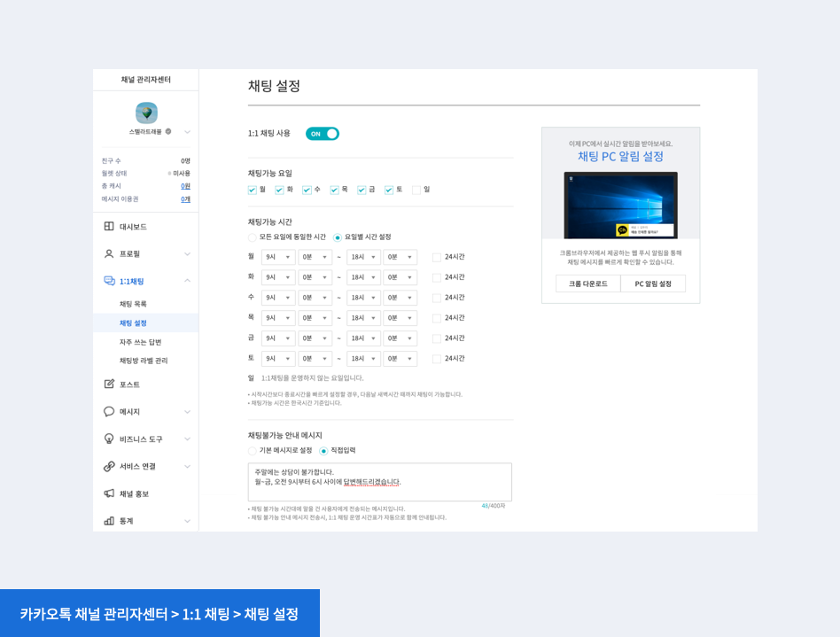Viewport: 840px width, 637px height.
Task: Select 요일별 시간 설정 radio option
Action: click(x=337, y=237)
